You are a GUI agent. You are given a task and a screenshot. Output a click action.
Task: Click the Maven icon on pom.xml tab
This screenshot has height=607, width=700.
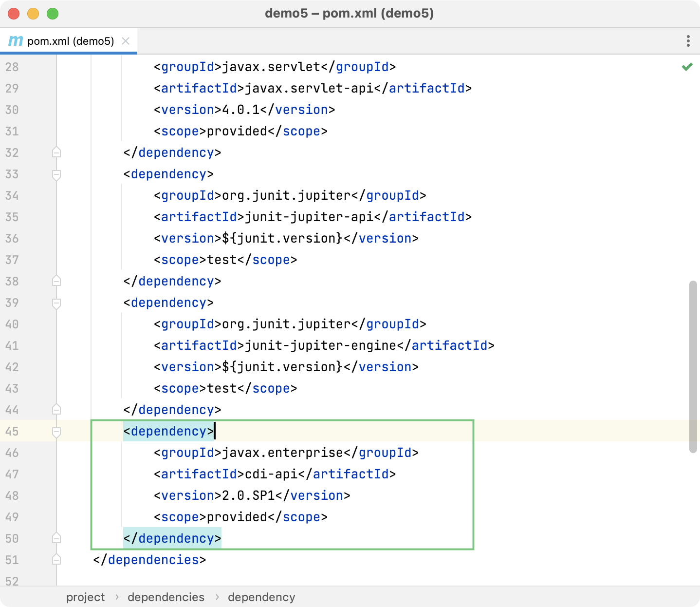point(16,41)
